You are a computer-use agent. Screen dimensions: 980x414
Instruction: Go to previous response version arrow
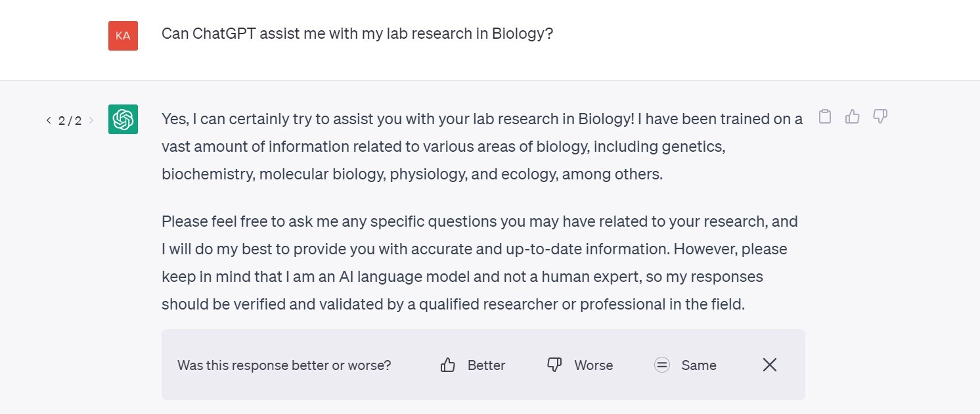click(49, 120)
